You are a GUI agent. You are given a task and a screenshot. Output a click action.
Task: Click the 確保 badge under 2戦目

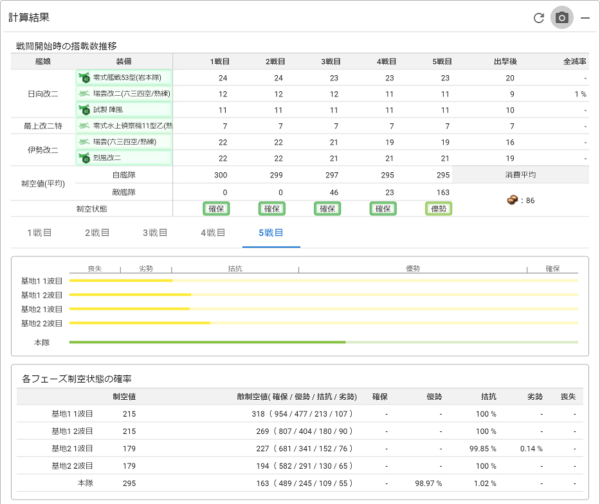272,209
